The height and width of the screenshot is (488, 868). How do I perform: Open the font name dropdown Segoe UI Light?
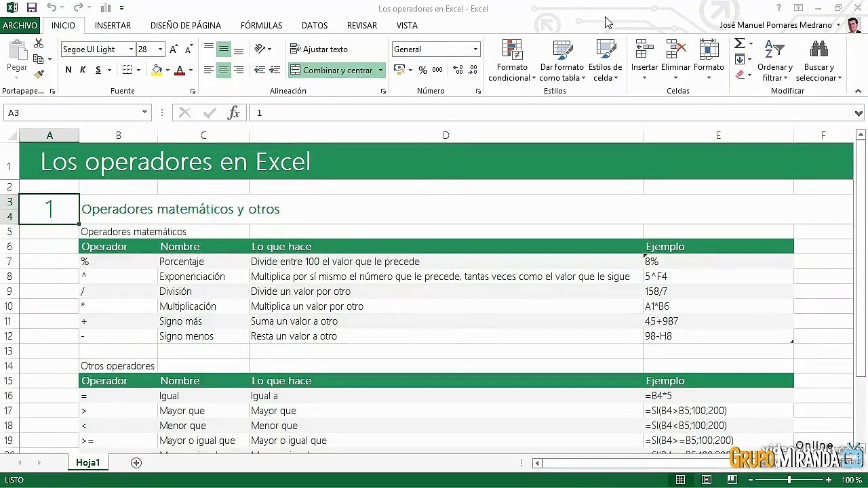131,49
